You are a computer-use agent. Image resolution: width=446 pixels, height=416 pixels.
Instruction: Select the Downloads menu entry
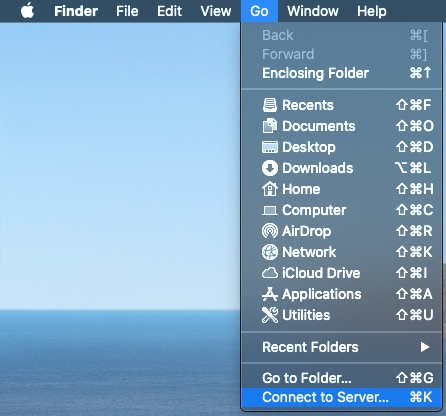pyautogui.click(x=342, y=168)
